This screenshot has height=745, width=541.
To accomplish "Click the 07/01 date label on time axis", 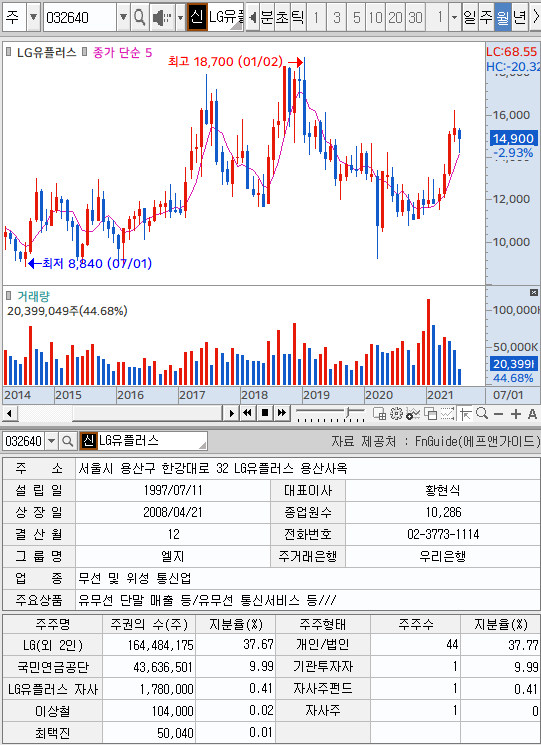I will click(508, 395).
